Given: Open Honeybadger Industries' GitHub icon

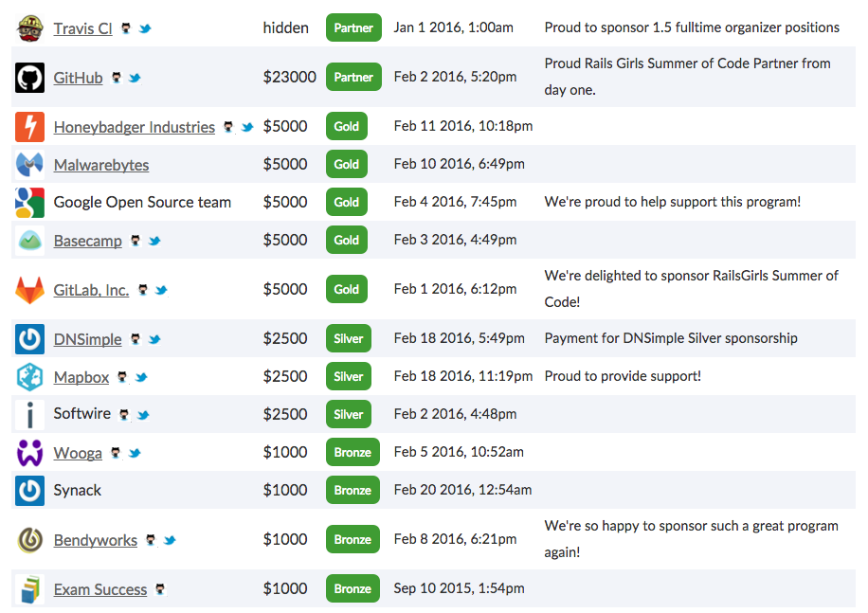Looking at the screenshot, I should [228, 127].
